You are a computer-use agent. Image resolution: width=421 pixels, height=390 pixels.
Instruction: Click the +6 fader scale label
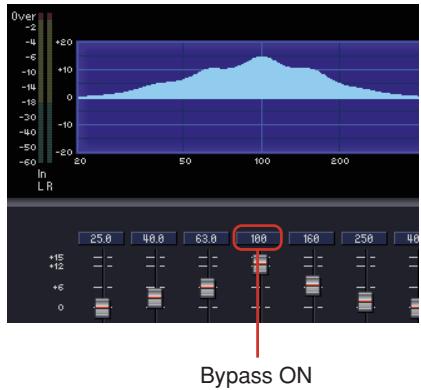[58, 287]
